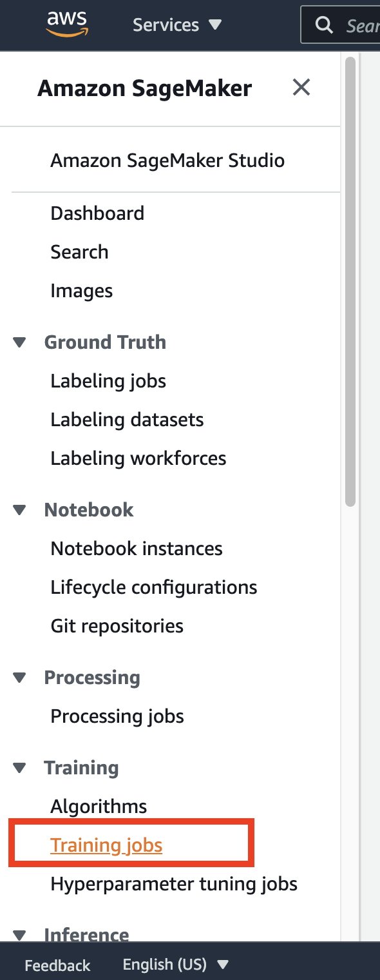Screen dimensions: 380x980
Task: Go to the Dashboard page
Action: point(97,213)
